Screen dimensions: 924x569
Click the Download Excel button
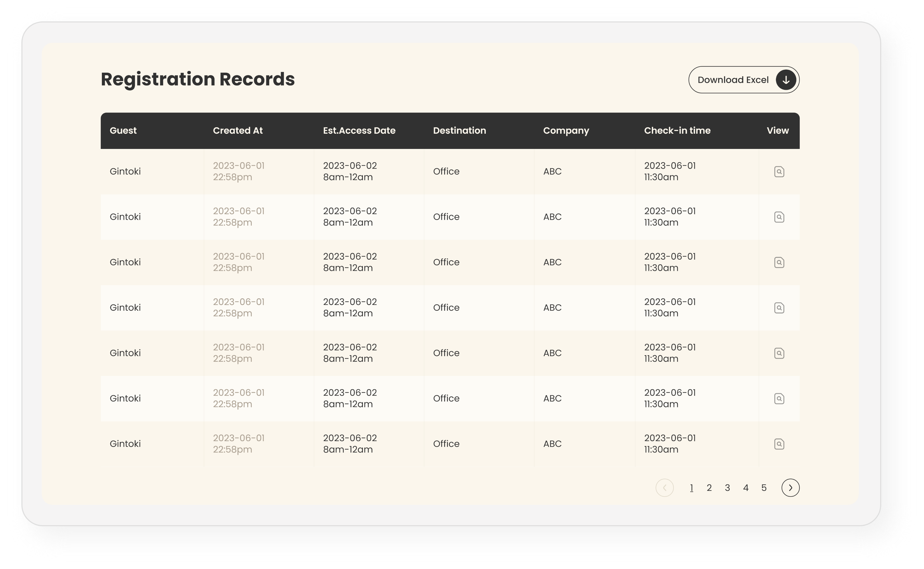[744, 80]
